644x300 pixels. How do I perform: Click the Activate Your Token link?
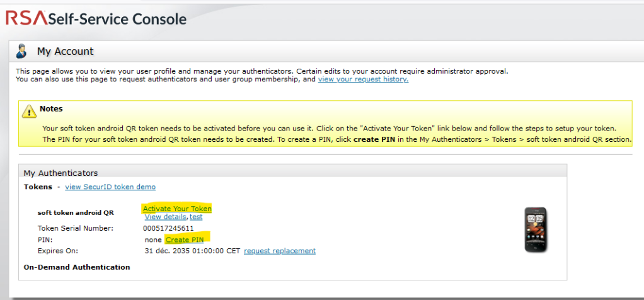coord(177,209)
